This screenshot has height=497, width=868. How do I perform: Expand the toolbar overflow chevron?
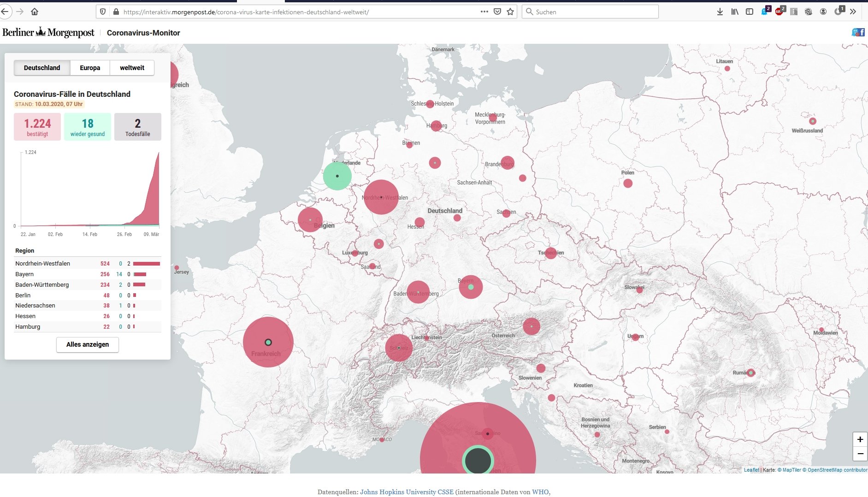853,12
